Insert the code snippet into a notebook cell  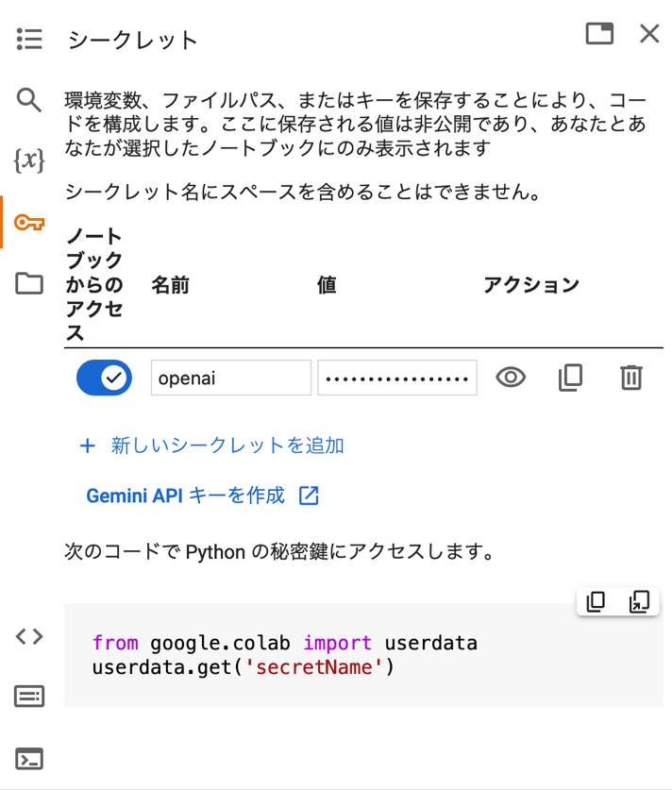click(x=639, y=601)
